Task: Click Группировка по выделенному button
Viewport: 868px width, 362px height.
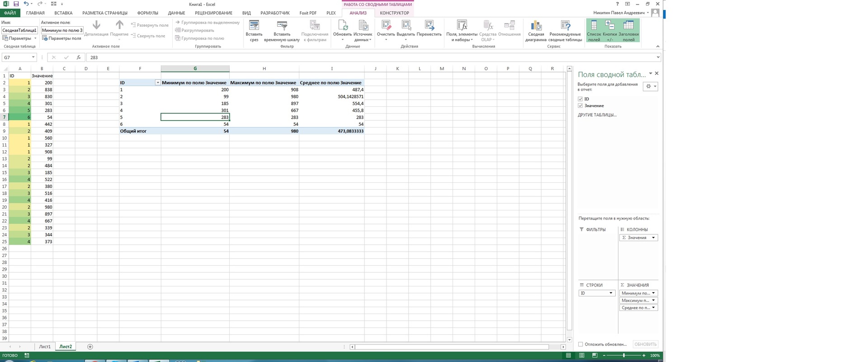Action: pos(208,22)
